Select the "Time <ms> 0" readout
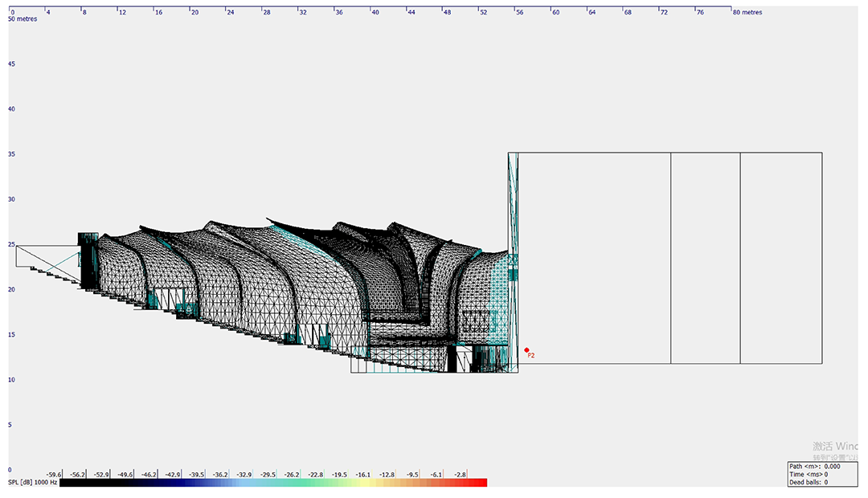The width and height of the screenshot is (868, 498). tap(809, 474)
